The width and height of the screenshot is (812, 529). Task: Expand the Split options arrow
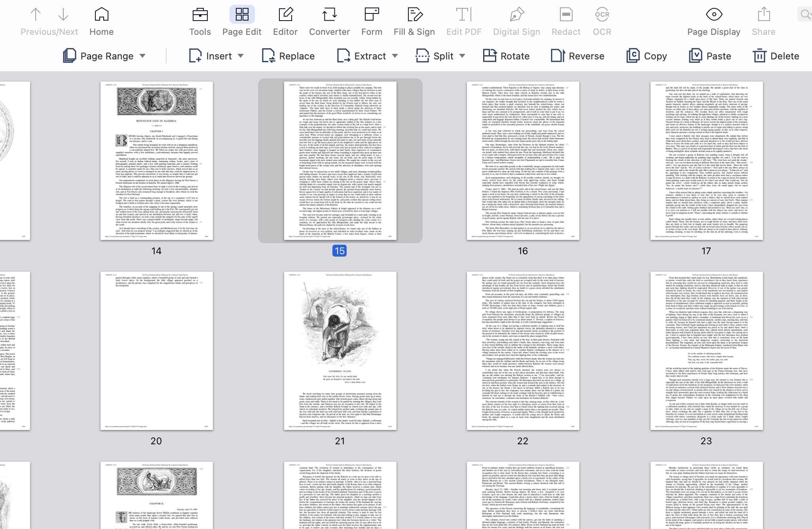pyautogui.click(x=462, y=56)
